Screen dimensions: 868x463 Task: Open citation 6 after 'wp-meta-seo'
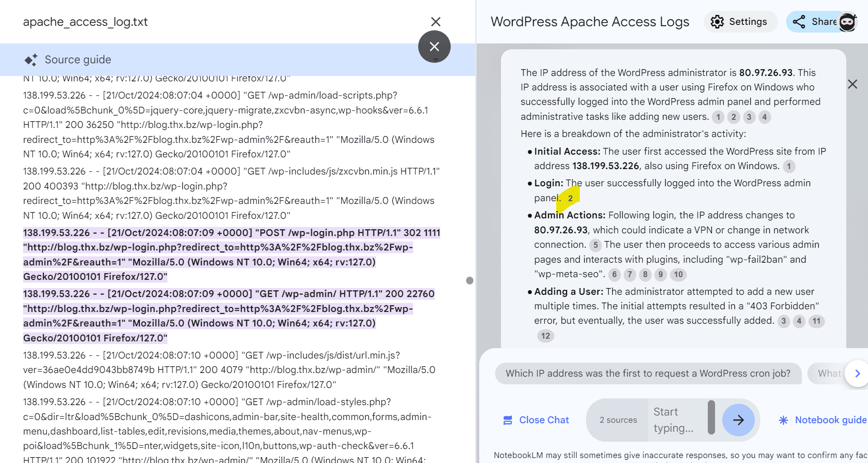(614, 274)
